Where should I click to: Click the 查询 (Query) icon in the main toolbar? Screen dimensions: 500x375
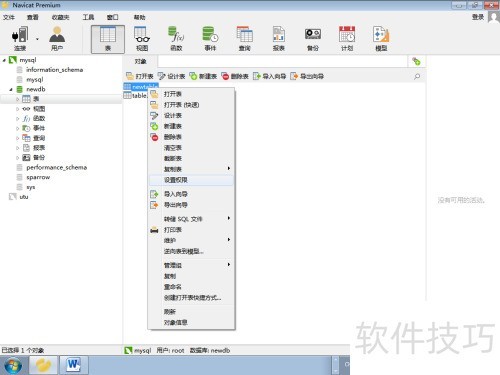pos(244,34)
